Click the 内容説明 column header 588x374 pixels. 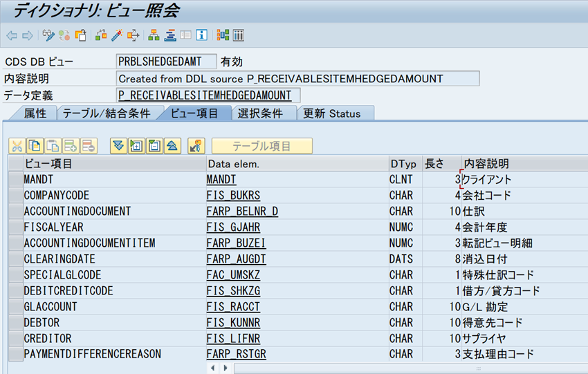coord(524,163)
